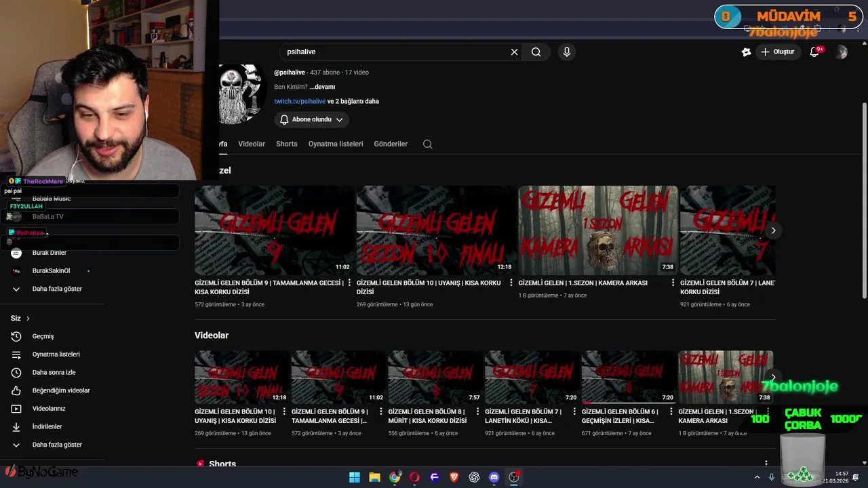Open options for Videolar row BÖLÜM 10
Viewport: 868px width, 488px height.
284,411
